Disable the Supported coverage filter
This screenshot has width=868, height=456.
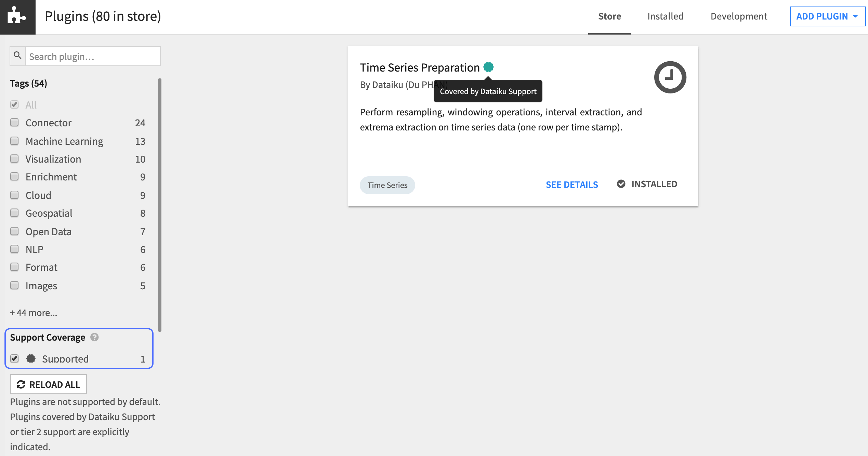(14, 358)
